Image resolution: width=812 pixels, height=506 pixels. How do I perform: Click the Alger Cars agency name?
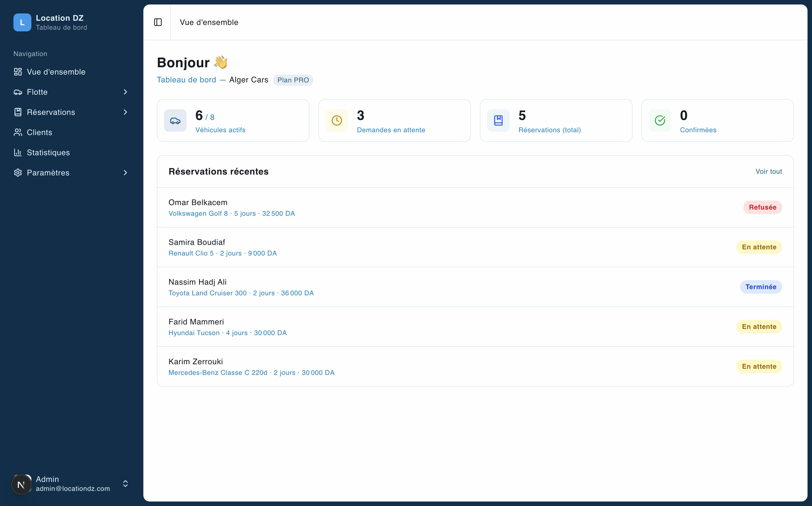[248, 80]
